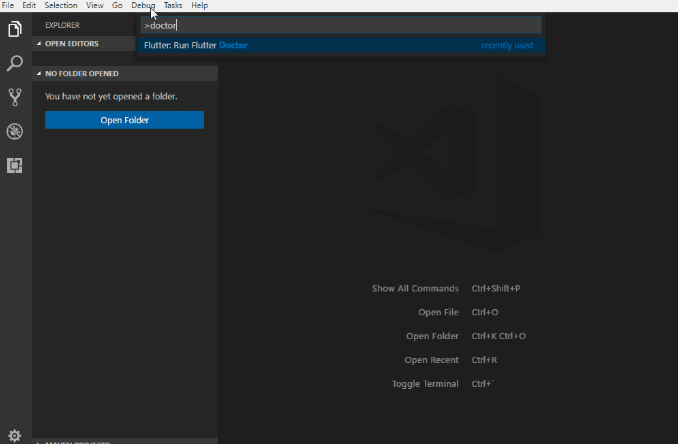Open the Selection menu

(x=60, y=5)
